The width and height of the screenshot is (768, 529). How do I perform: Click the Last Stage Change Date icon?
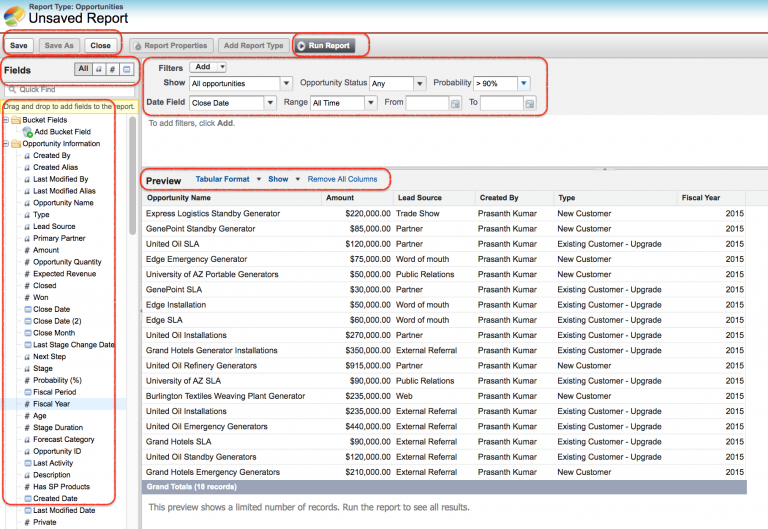[x=28, y=345]
